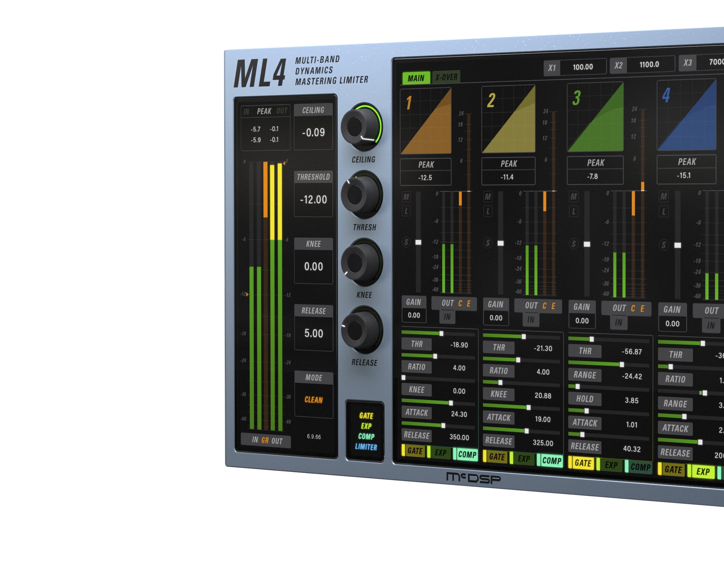Click the OUT meter button on band 2

[x=531, y=306]
